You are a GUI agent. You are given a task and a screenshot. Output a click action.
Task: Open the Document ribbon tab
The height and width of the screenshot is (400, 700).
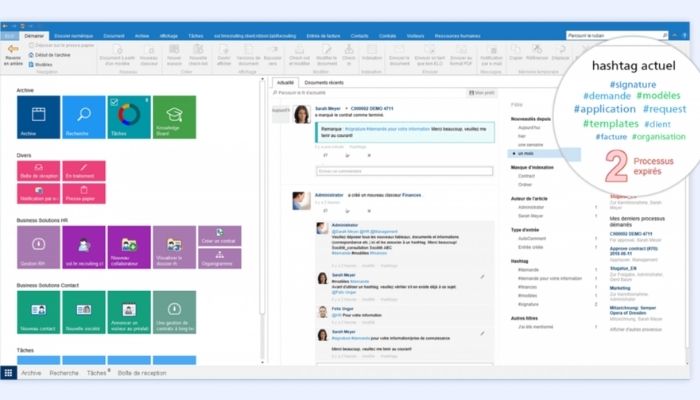click(x=114, y=36)
